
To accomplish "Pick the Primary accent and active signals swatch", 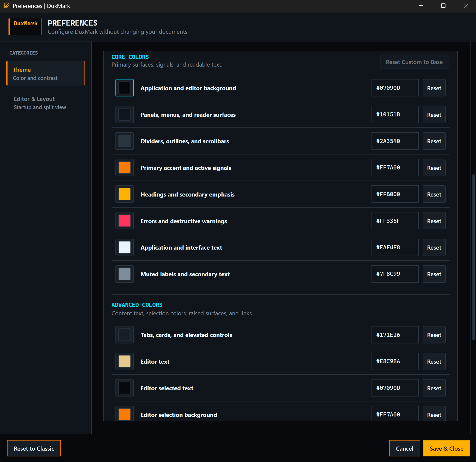I will tap(124, 168).
